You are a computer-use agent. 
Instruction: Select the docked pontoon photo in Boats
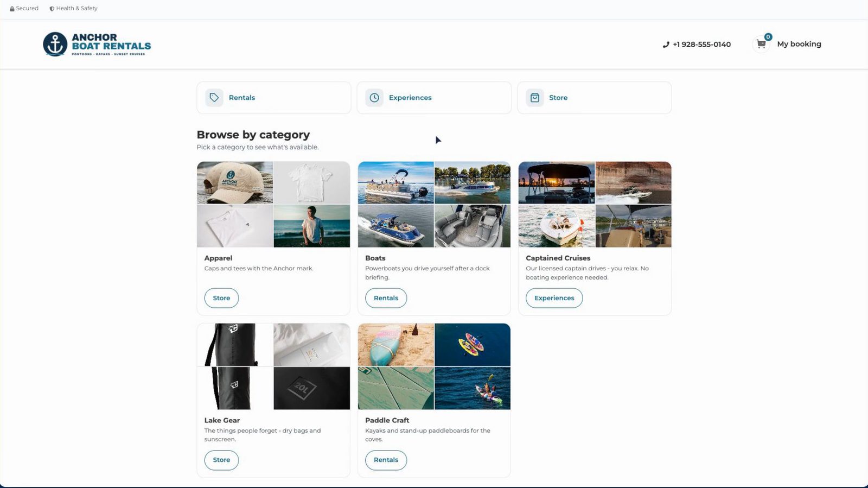396,182
